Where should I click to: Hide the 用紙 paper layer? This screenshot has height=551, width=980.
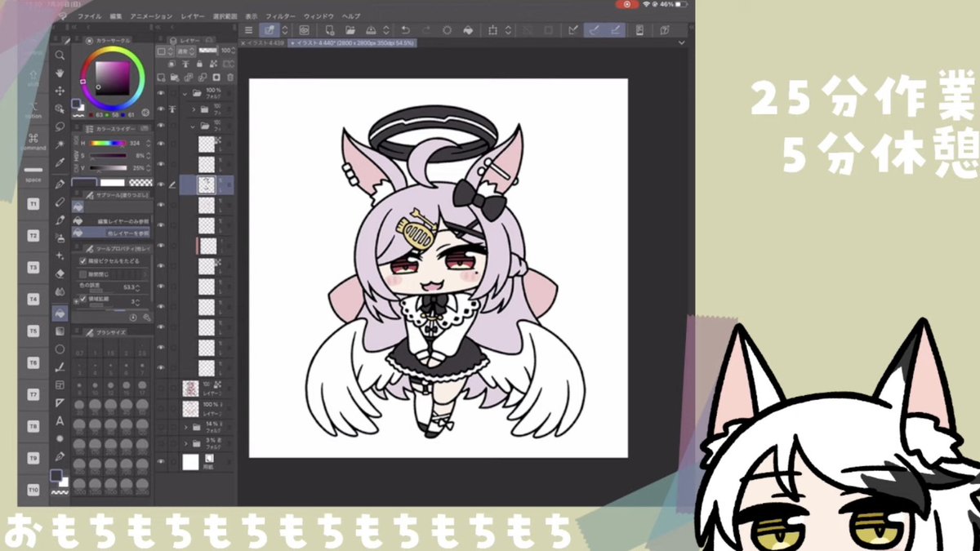point(161,462)
